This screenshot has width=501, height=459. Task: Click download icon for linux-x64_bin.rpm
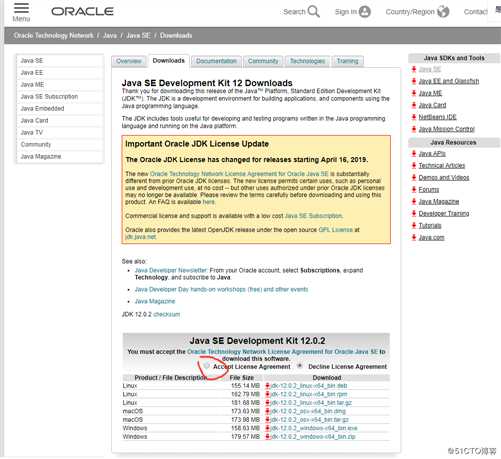tap(267, 394)
